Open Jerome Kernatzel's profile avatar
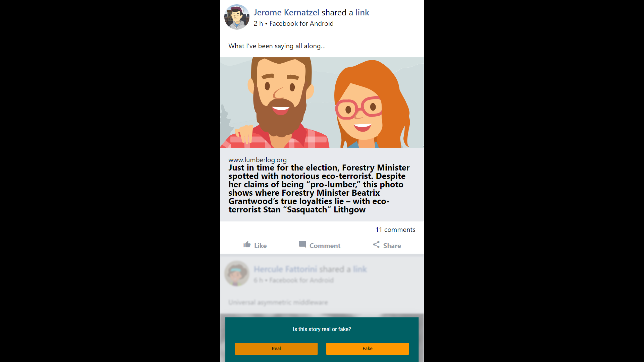 pos(237,17)
